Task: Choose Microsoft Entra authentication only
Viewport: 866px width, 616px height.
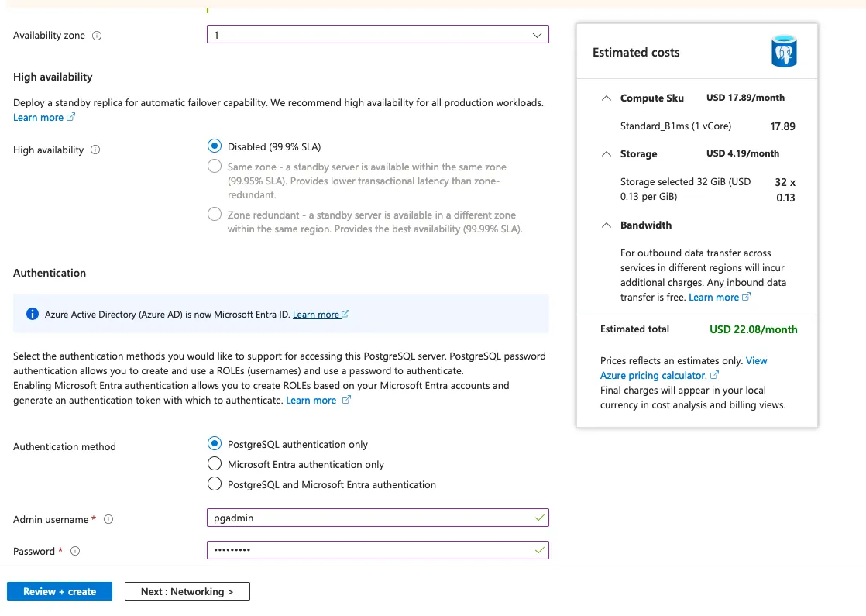Action: pyautogui.click(x=215, y=464)
